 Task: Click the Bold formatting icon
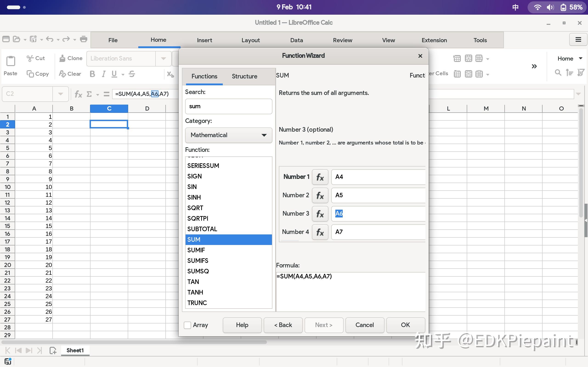pyautogui.click(x=92, y=74)
